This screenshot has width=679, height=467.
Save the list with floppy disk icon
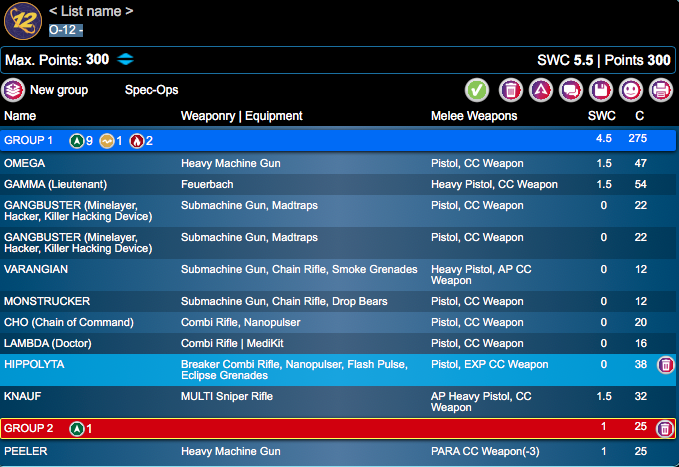[x=601, y=90]
